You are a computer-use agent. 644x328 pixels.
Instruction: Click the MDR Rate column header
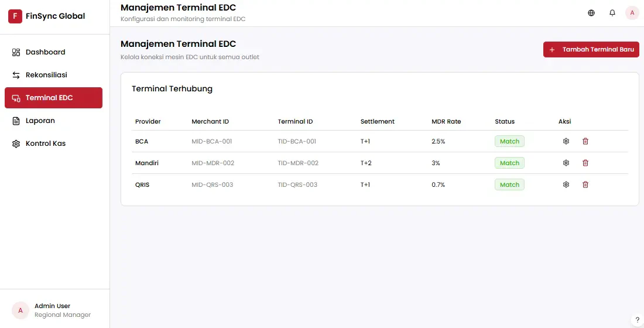[446, 122]
